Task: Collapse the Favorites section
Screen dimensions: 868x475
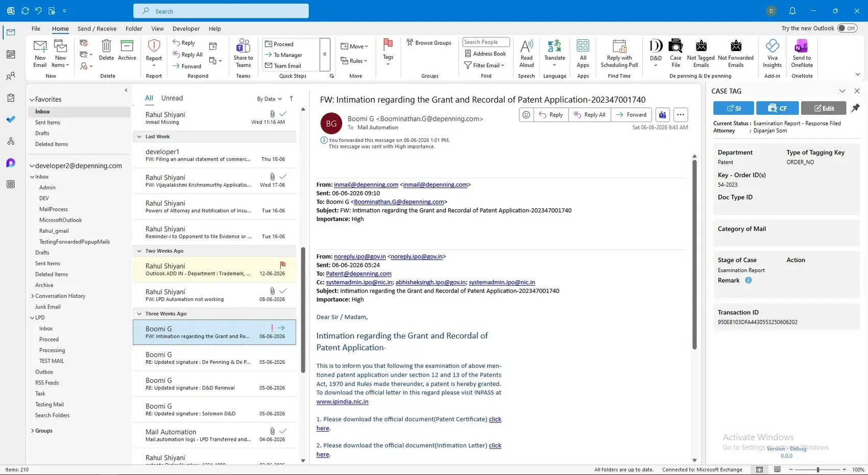Action: pos(32,99)
